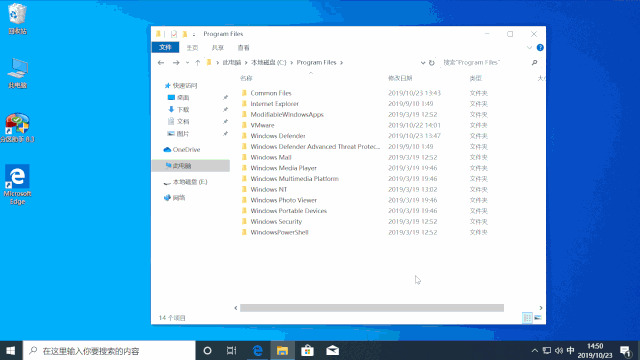Open the This PC desktop icon
640x360 pixels.
pos(17,73)
